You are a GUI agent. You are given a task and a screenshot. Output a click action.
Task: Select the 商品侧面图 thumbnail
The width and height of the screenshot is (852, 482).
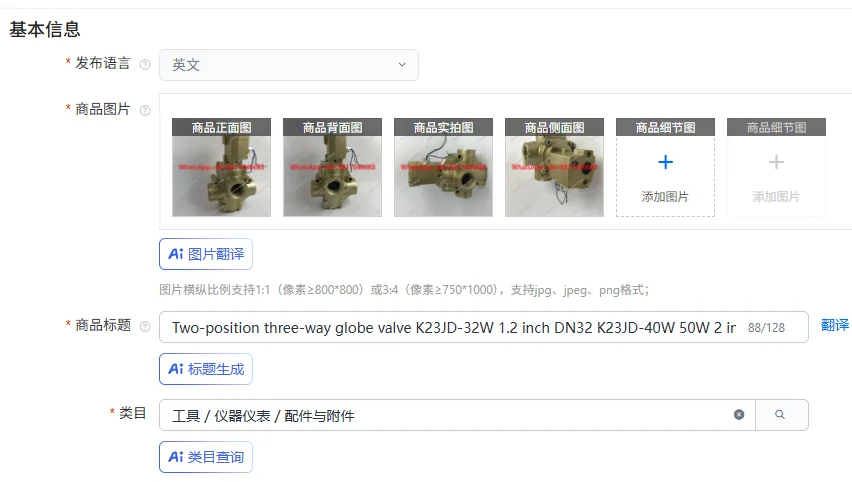click(554, 167)
